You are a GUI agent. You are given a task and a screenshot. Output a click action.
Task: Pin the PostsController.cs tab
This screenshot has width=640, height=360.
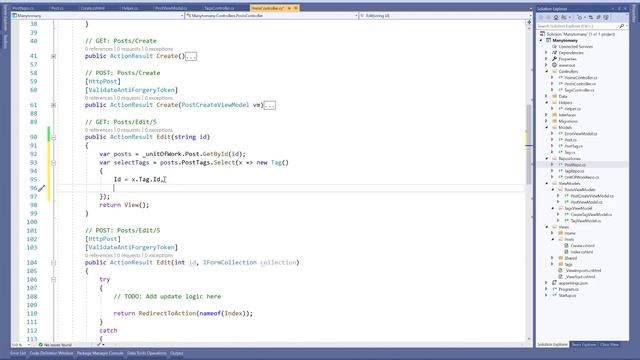point(289,8)
